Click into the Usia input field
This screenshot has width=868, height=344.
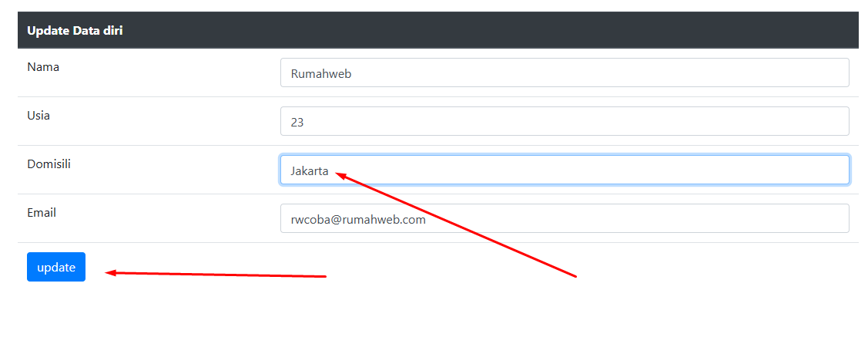coord(564,121)
